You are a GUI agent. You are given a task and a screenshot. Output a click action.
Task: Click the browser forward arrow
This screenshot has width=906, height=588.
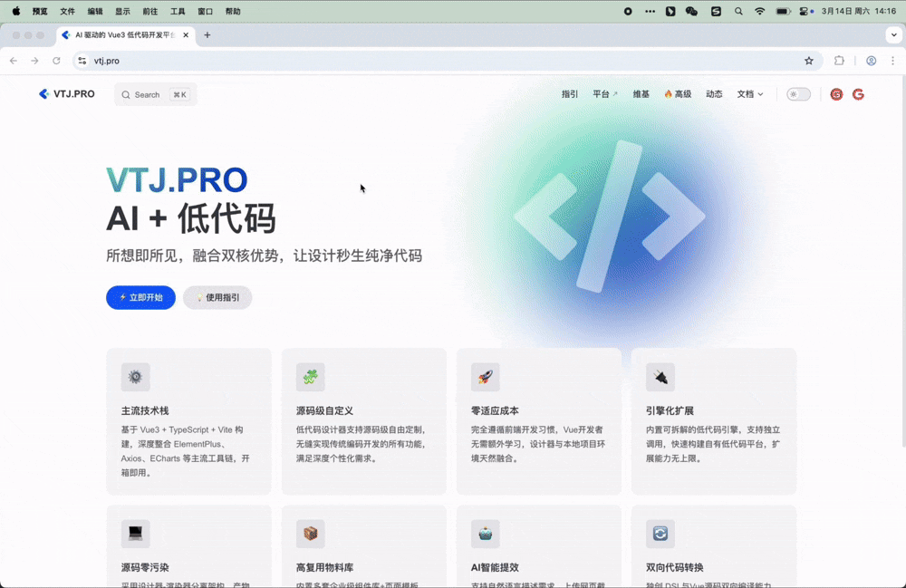click(x=34, y=61)
